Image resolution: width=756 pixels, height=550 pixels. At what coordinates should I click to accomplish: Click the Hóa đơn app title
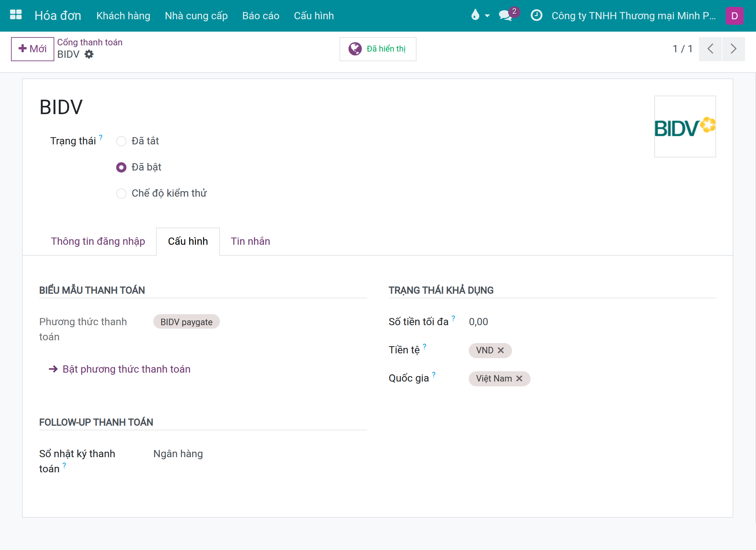tap(58, 16)
